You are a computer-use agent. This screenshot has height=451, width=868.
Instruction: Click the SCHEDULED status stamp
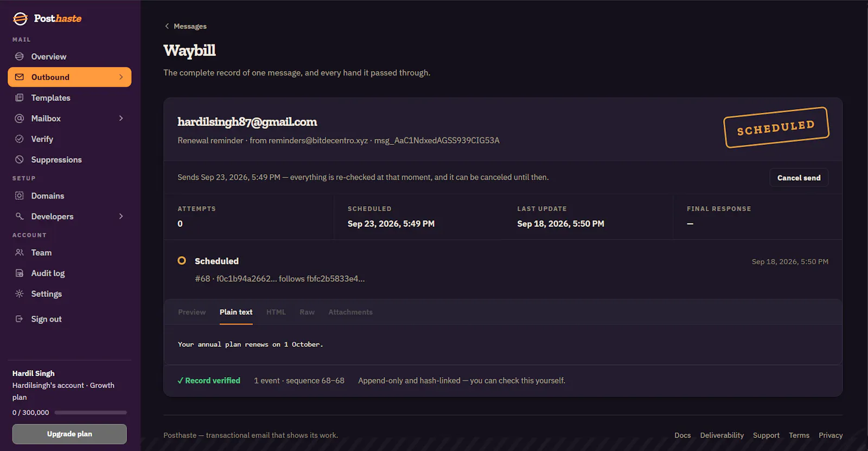(776, 128)
